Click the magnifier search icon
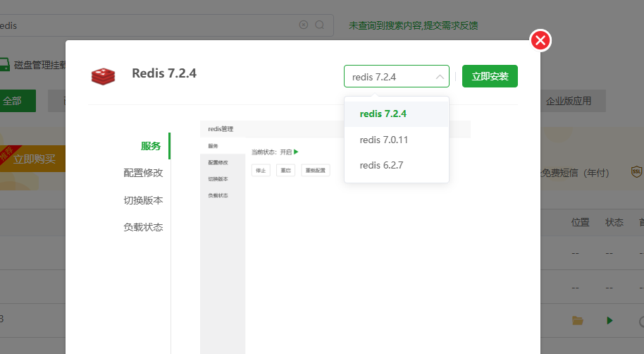 [x=320, y=25]
